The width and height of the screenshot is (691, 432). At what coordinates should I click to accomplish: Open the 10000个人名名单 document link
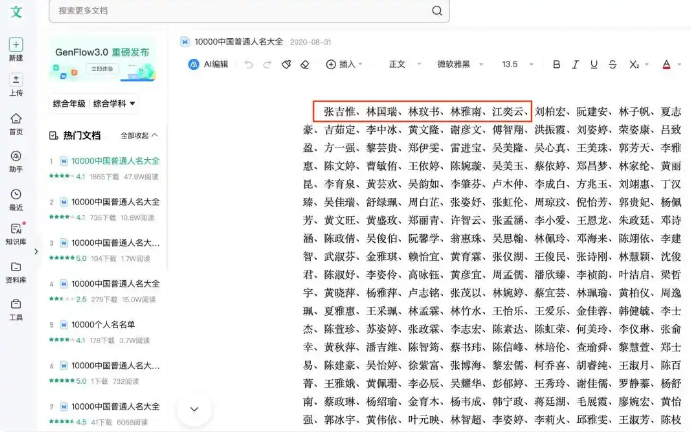coord(103,324)
